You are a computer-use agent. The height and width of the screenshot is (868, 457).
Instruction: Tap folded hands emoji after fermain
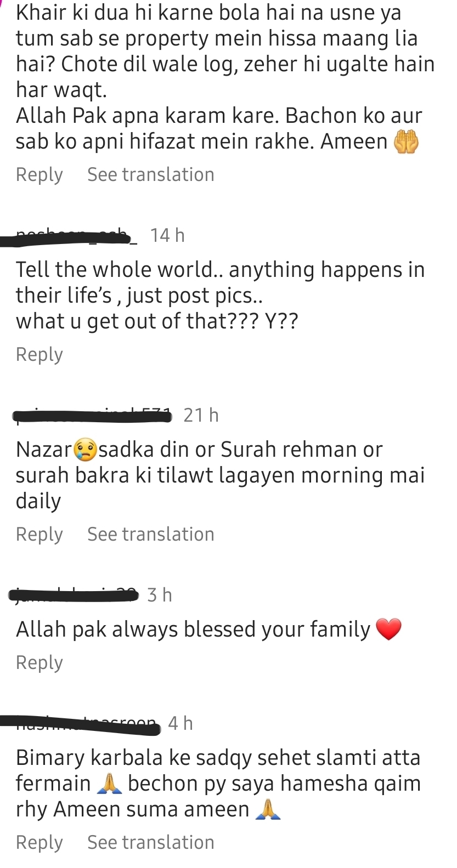[109, 784]
